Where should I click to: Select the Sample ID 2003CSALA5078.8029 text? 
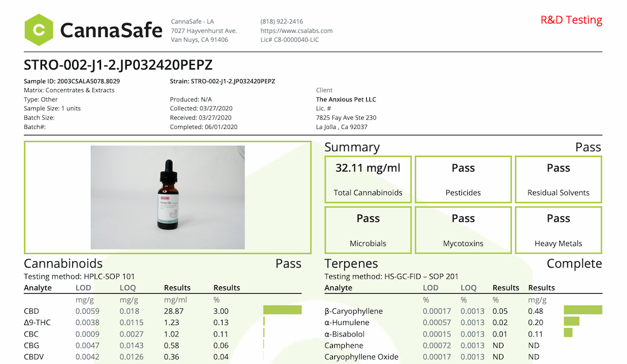[72, 81]
